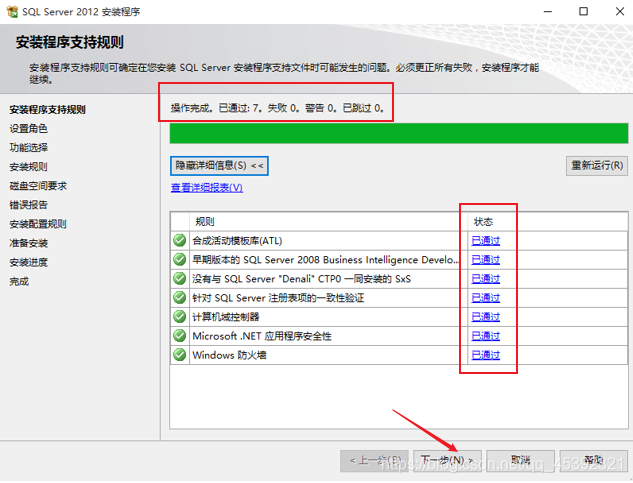
Task: Open 已通过 link for registry consistency rule
Action: point(486,298)
